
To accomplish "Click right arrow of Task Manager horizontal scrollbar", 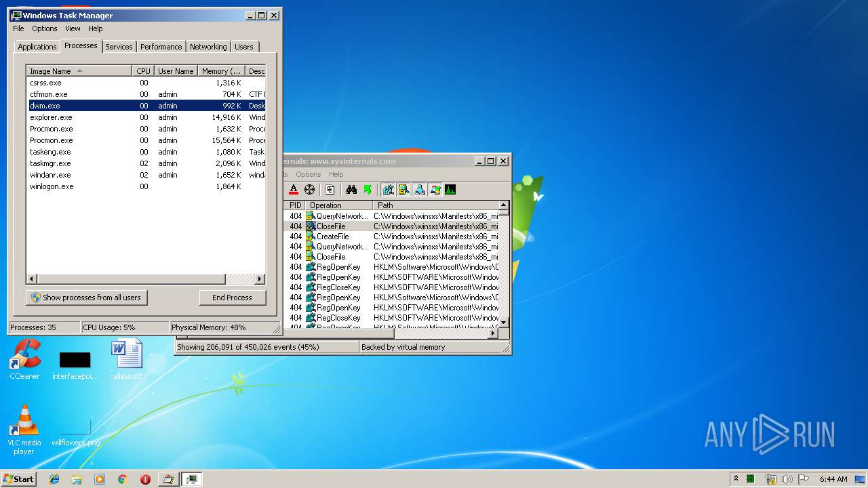I will [x=260, y=279].
